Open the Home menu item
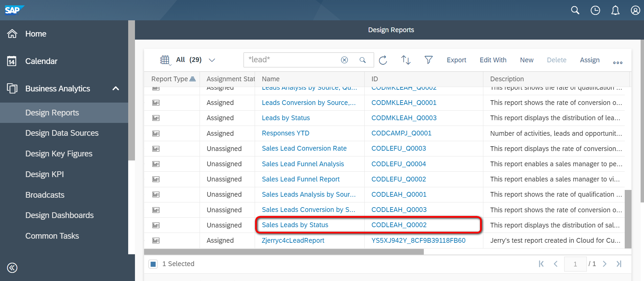This screenshot has width=644, height=281. (36, 34)
